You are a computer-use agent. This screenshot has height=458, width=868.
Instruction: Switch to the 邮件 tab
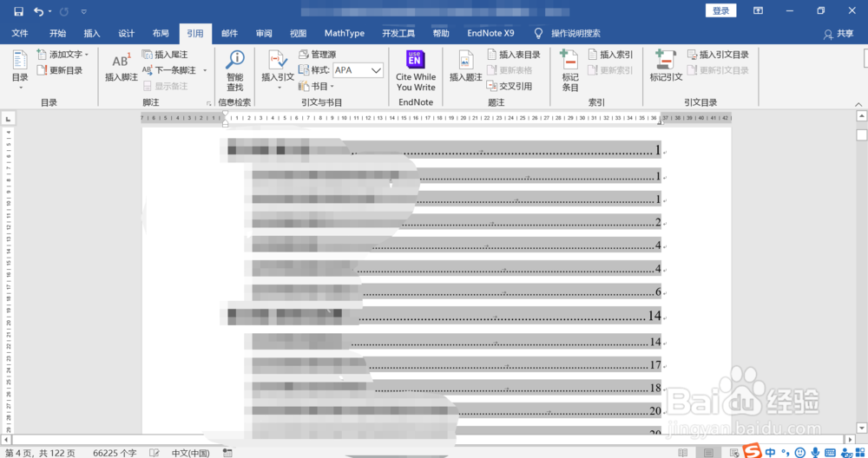(229, 33)
